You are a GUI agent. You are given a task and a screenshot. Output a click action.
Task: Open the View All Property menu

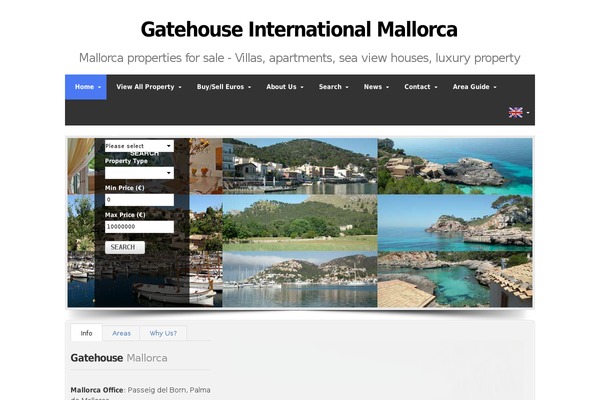[149, 87]
